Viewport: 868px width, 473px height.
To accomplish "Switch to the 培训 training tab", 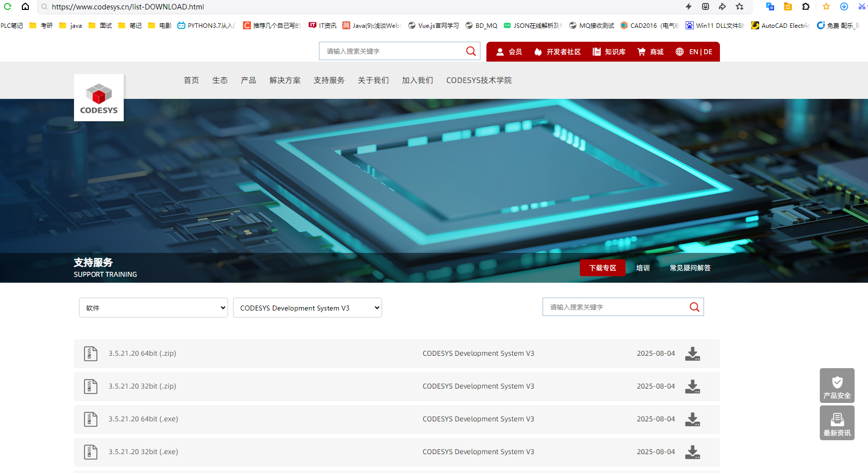I will click(x=642, y=268).
